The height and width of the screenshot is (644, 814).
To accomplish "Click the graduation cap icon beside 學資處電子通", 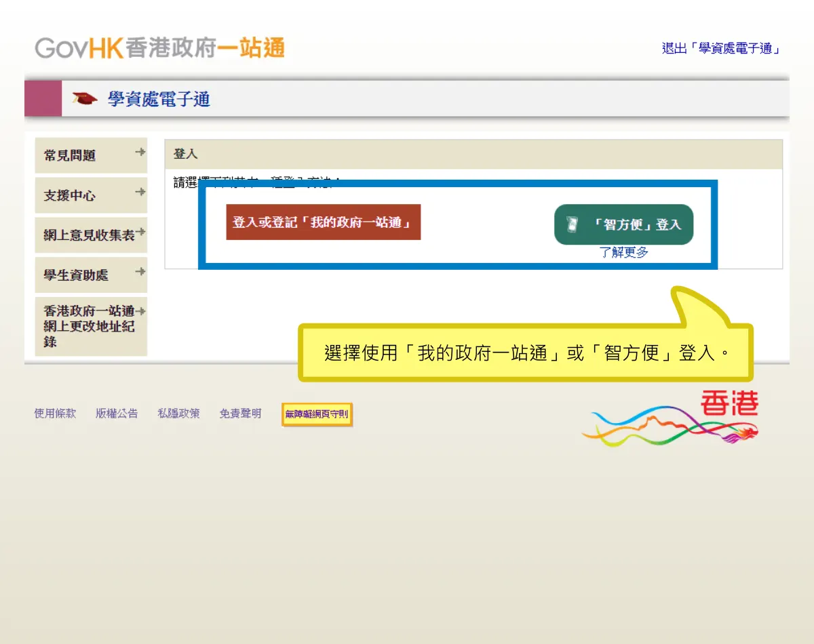I will point(85,99).
